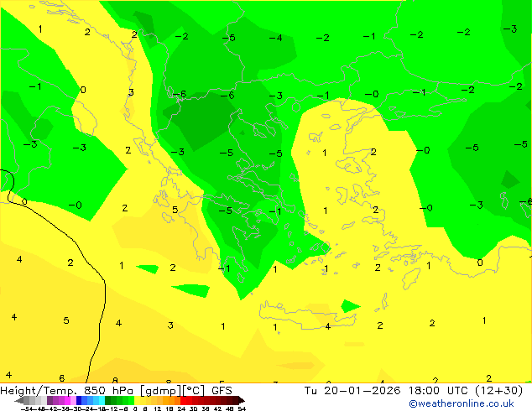
Task: Click the legend label 24
Action: [181, 408]
